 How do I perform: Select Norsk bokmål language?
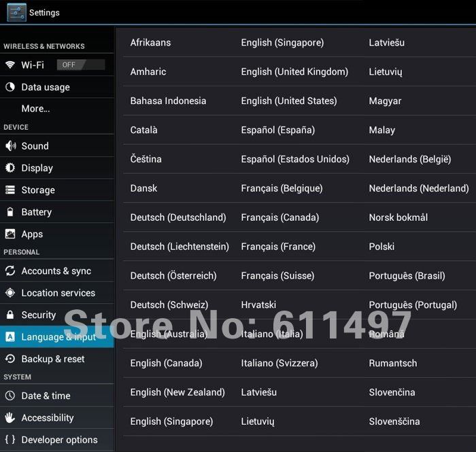398,218
